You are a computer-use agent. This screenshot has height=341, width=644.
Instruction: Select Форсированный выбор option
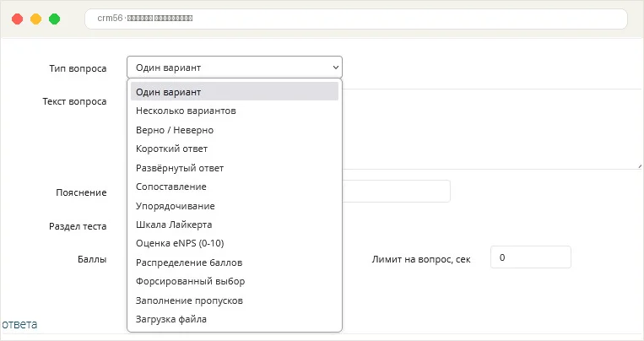click(235, 281)
